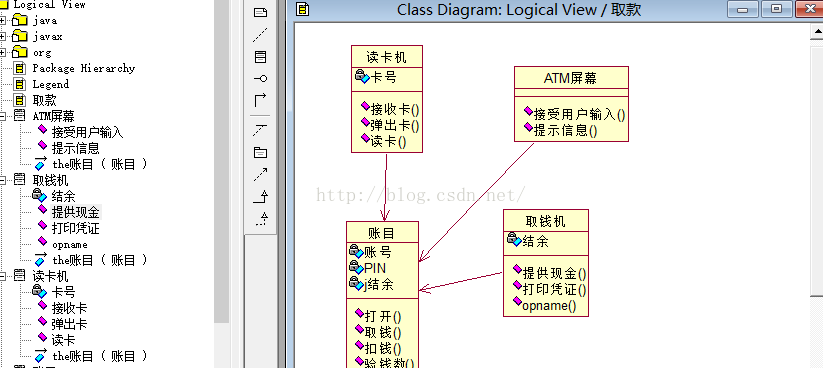Select the Class tool in the toolbox
This screenshot has width=823, height=368.
(x=260, y=57)
